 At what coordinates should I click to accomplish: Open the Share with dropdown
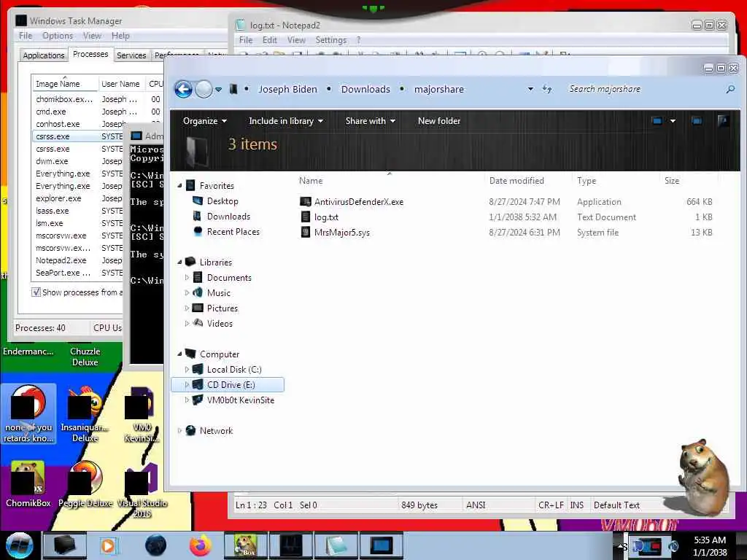tap(370, 121)
